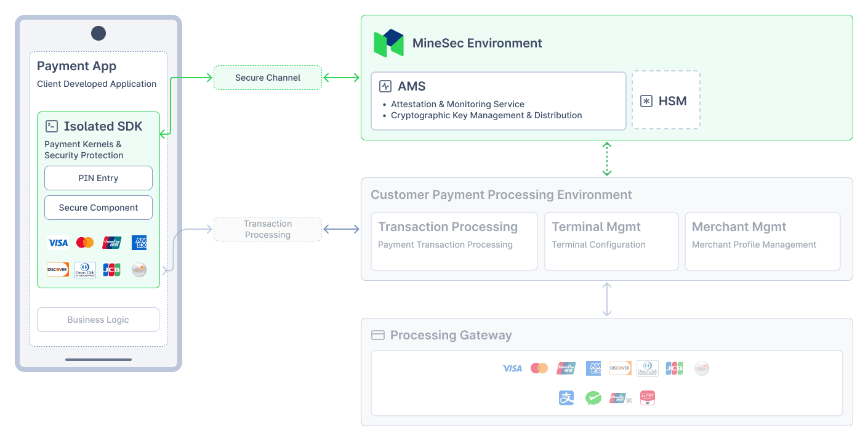Click the Customer Payment Processing Environment title

click(x=502, y=195)
